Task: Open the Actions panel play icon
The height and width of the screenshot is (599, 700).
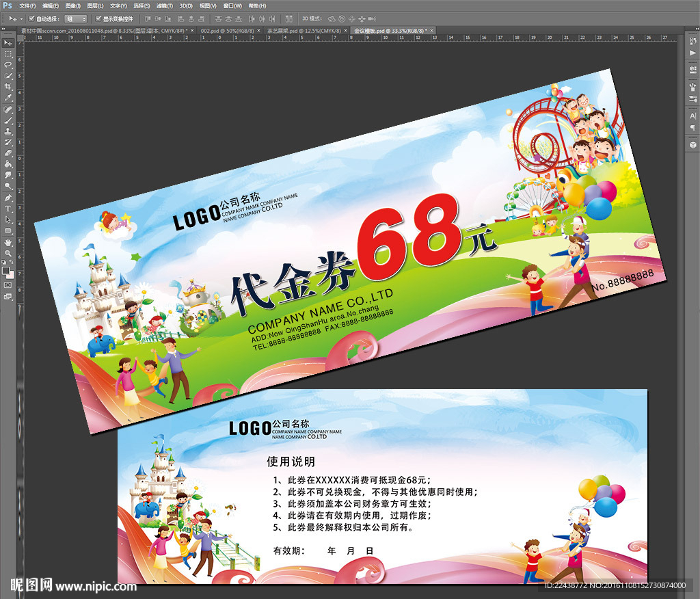Action: [x=693, y=53]
